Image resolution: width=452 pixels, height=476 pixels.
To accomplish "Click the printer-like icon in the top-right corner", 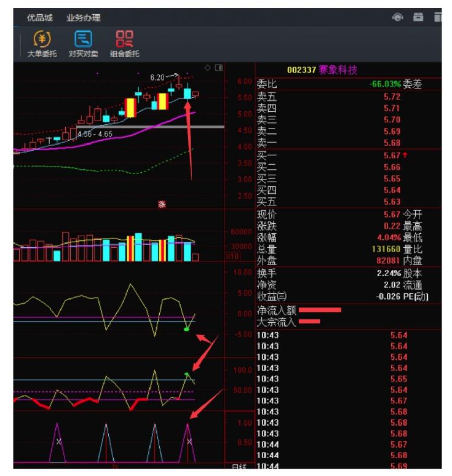I will tap(419, 17).
